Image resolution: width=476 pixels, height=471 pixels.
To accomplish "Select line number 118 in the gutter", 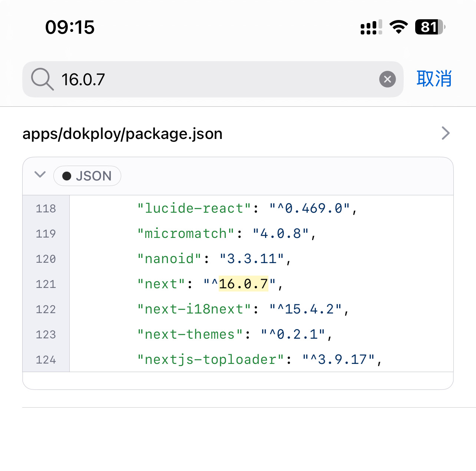I will [x=46, y=209].
